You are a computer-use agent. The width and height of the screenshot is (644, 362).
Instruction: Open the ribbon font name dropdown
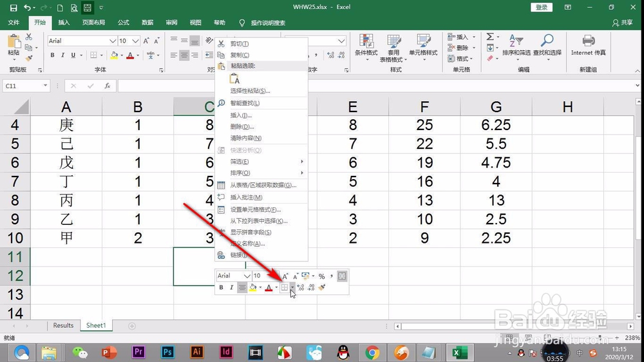click(x=113, y=41)
